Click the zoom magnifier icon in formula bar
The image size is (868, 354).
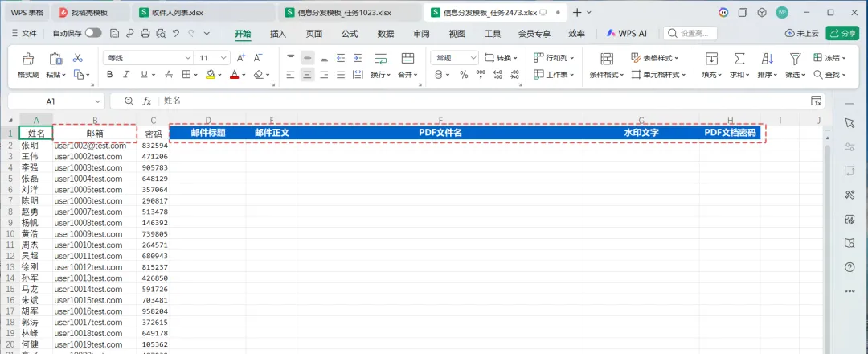click(129, 101)
